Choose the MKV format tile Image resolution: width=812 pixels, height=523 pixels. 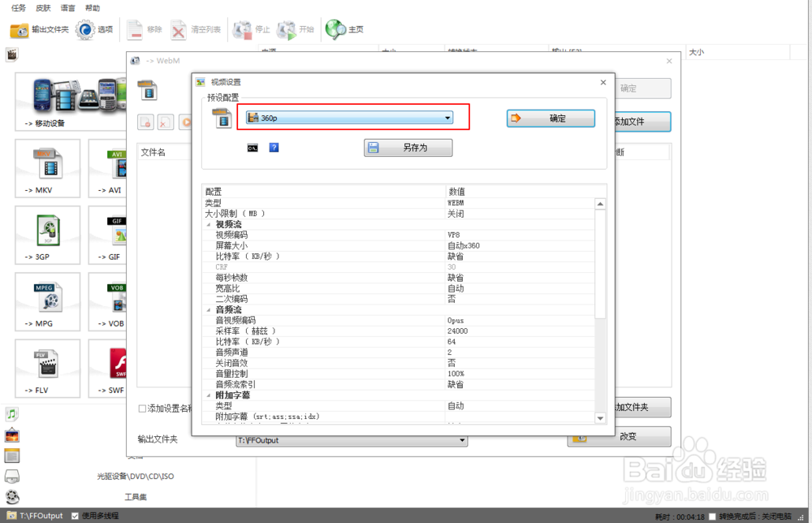pyautogui.click(x=48, y=168)
